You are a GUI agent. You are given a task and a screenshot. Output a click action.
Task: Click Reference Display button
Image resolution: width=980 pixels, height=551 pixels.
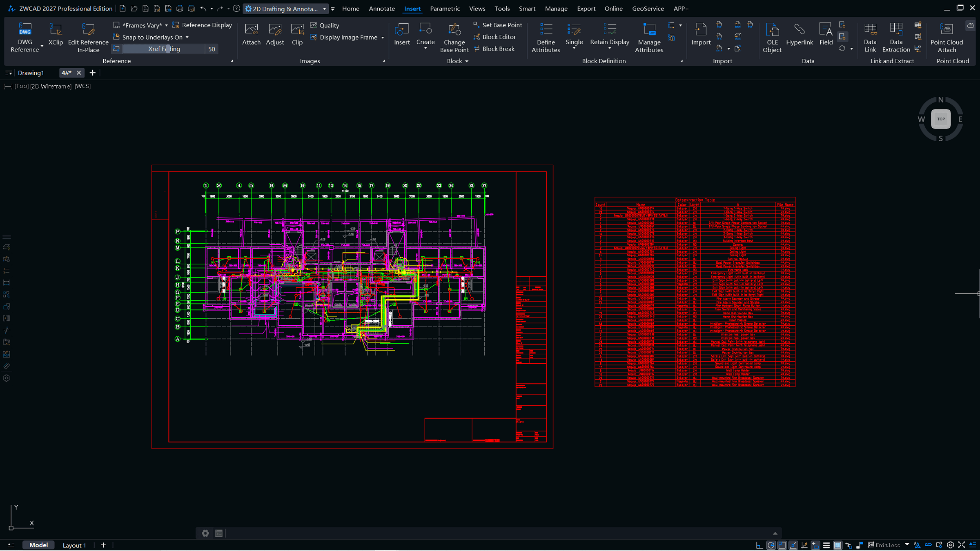(207, 25)
